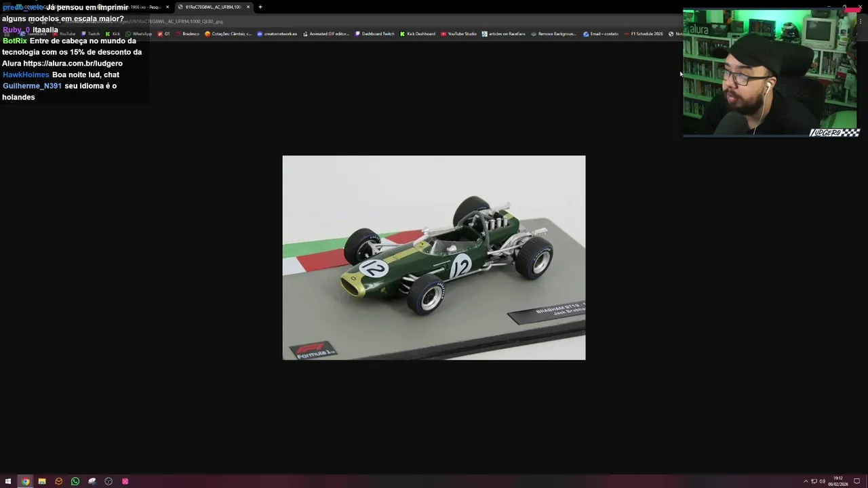
Task: Open the orange mail app in taskbar
Action: [58, 481]
